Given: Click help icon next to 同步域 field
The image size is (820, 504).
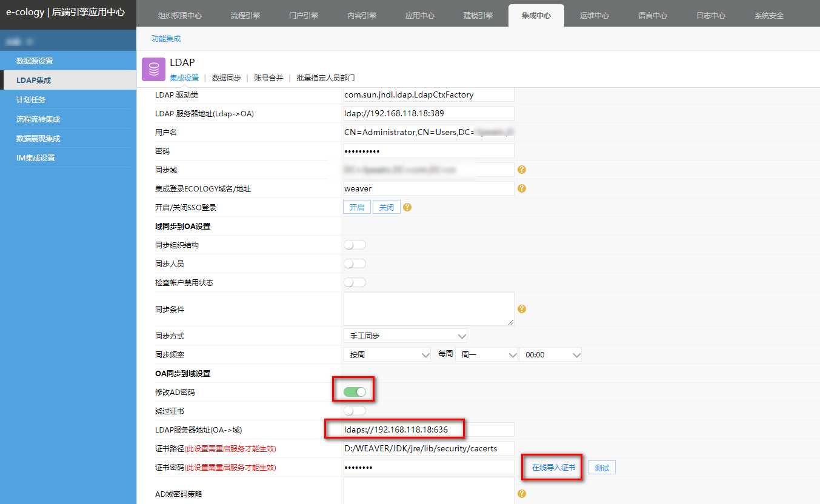Looking at the screenshot, I should click(x=522, y=170).
